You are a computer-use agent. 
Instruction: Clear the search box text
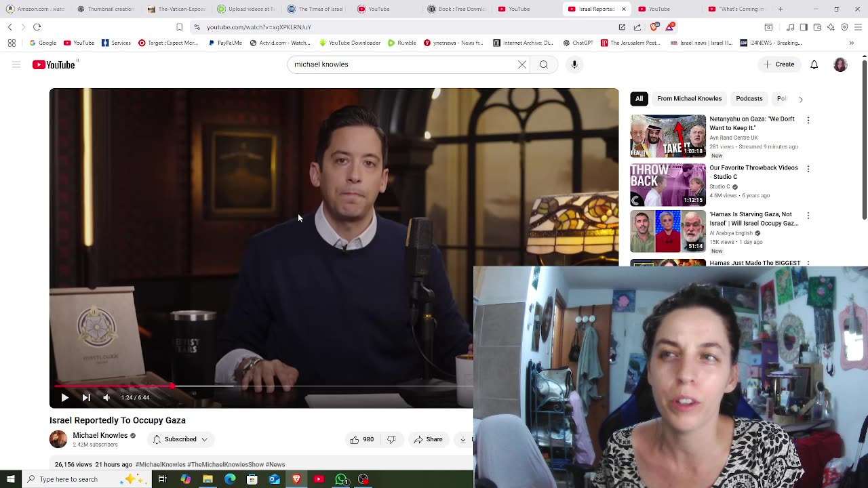coord(522,64)
